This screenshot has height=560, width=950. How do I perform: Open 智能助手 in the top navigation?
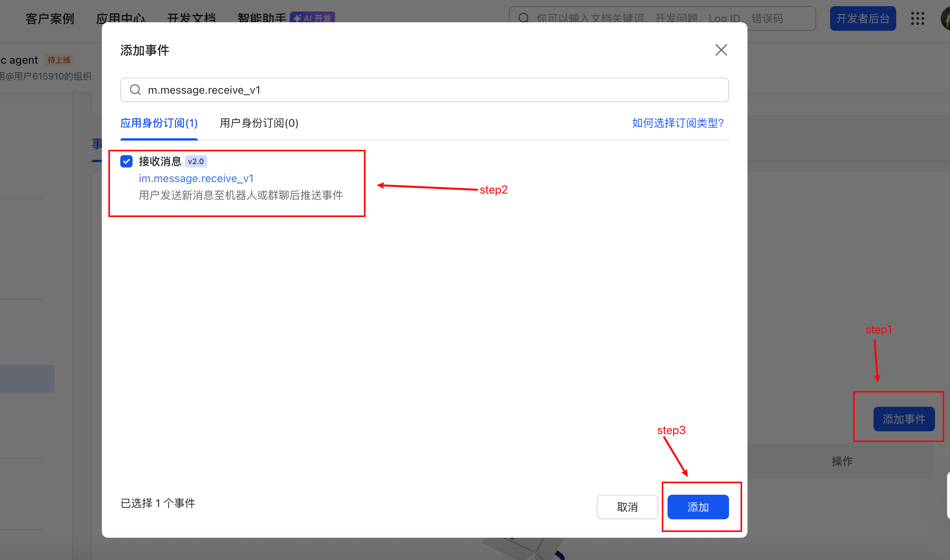(x=261, y=18)
